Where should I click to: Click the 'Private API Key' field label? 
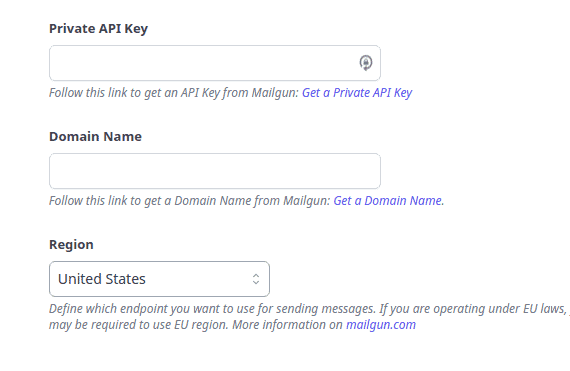(x=99, y=29)
